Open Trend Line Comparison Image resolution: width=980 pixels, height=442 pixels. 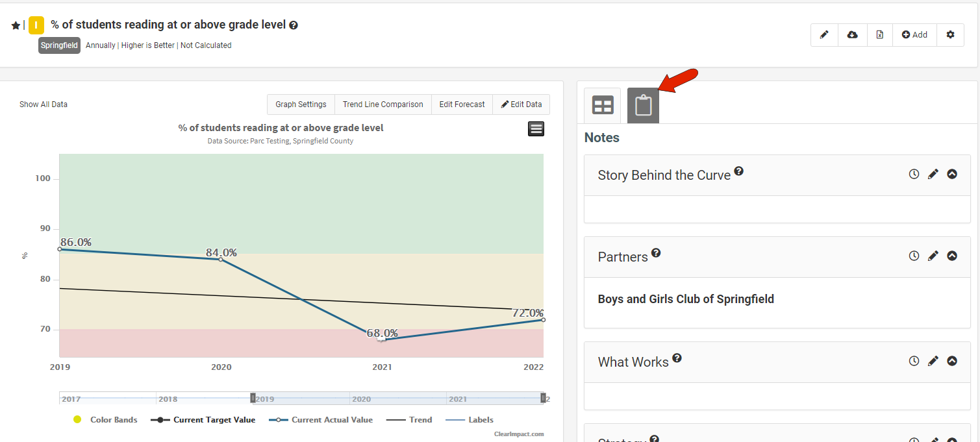[383, 104]
